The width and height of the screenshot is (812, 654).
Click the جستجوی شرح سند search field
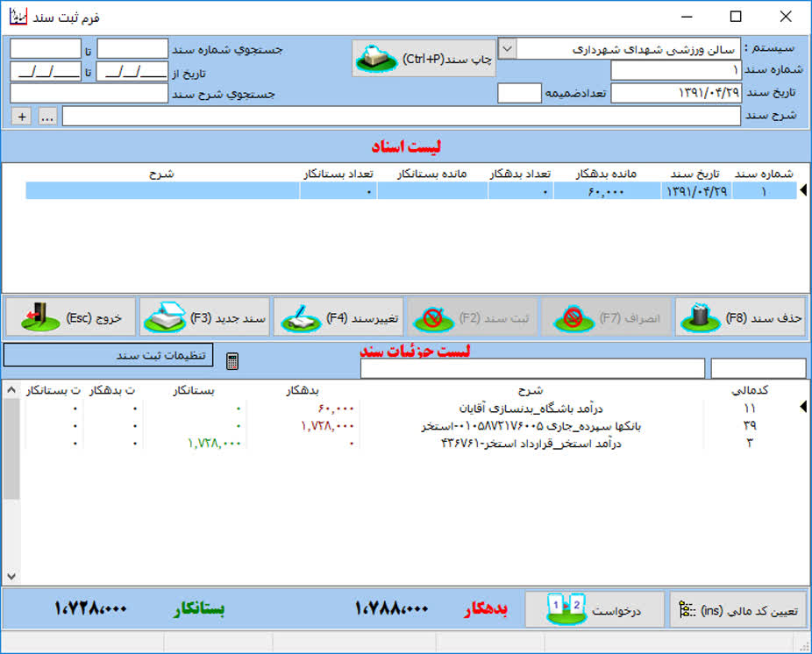pyautogui.click(x=89, y=94)
